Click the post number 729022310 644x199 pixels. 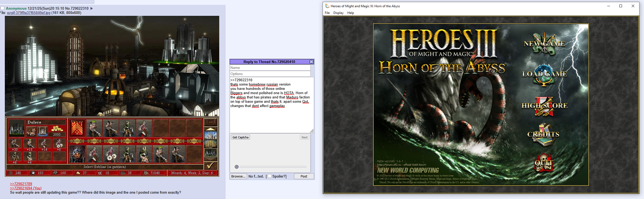point(80,8)
